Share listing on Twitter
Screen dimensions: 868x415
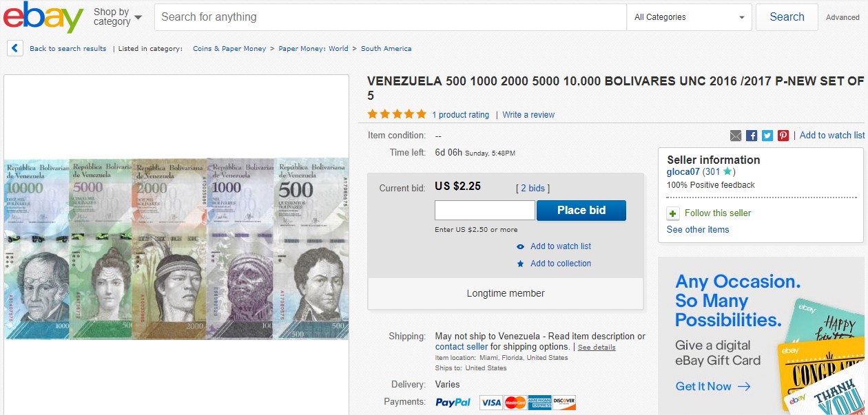767,136
